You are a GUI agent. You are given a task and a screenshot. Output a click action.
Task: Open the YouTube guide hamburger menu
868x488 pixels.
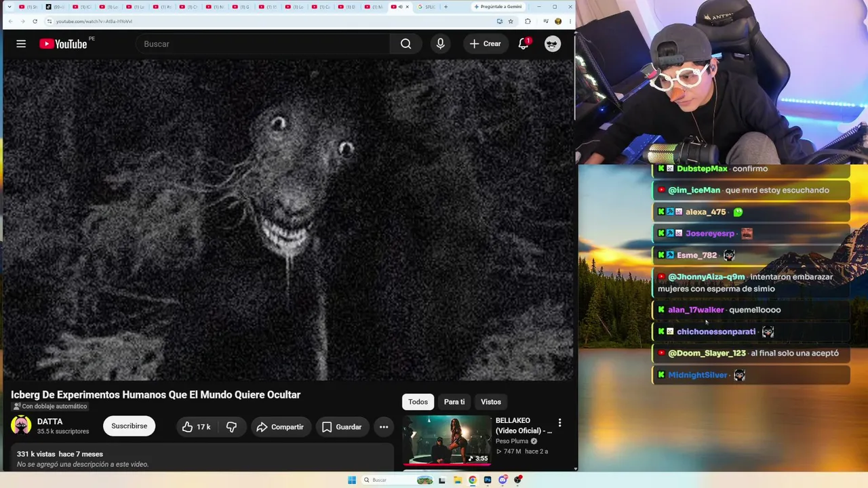click(x=21, y=44)
